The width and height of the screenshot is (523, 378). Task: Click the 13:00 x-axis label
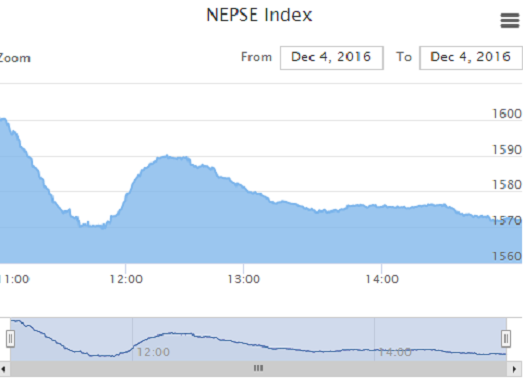[x=243, y=279]
